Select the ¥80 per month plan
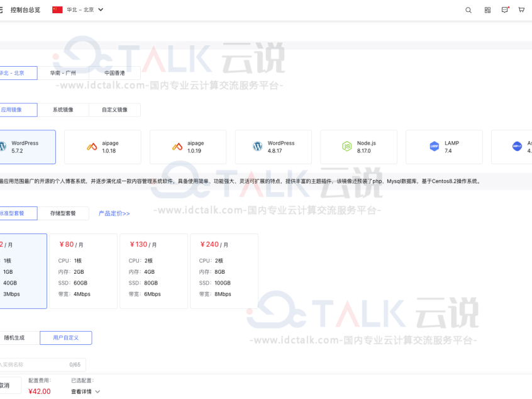Viewport: 532px width, 399px height. pos(84,271)
